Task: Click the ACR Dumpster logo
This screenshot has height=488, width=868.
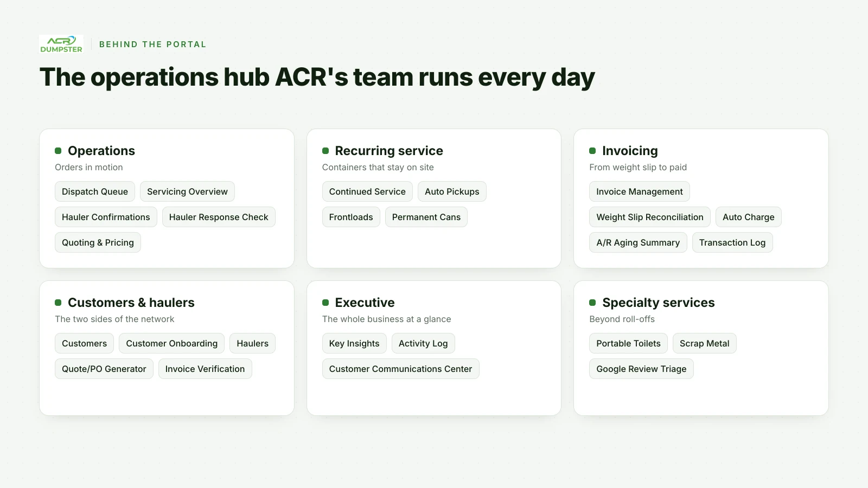Action: pyautogui.click(x=61, y=44)
